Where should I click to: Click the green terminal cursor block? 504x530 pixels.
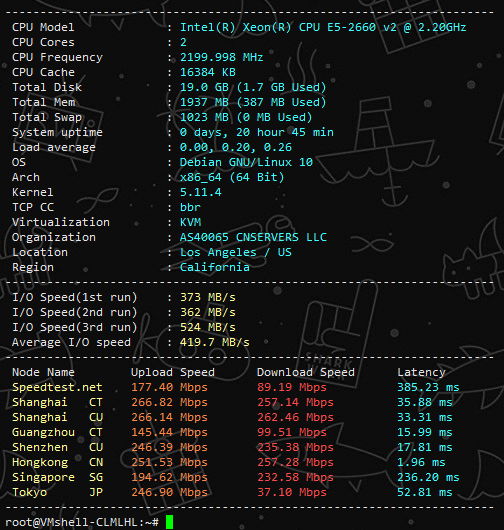coord(169,522)
